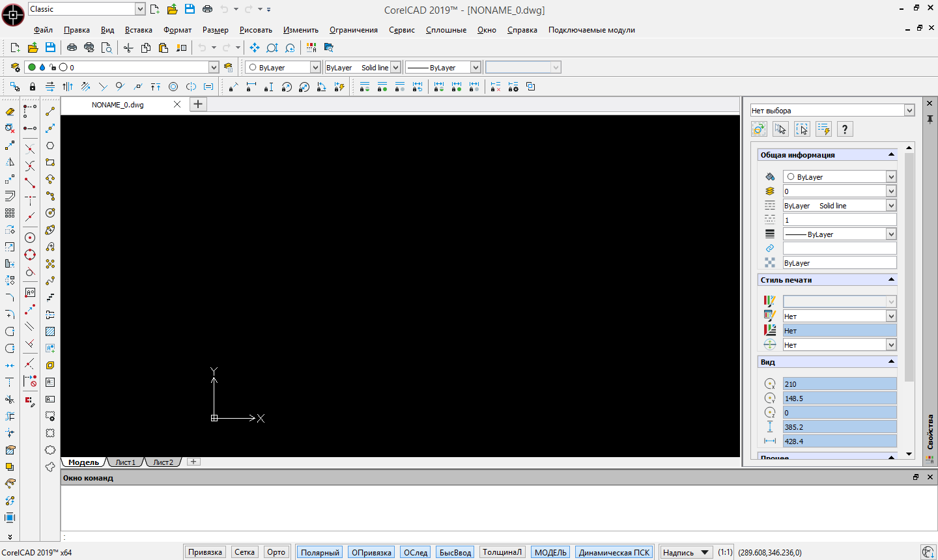The width and height of the screenshot is (938, 560).
Task: Open the ByLayer color dropdown in toolbar
Action: [315, 67]
